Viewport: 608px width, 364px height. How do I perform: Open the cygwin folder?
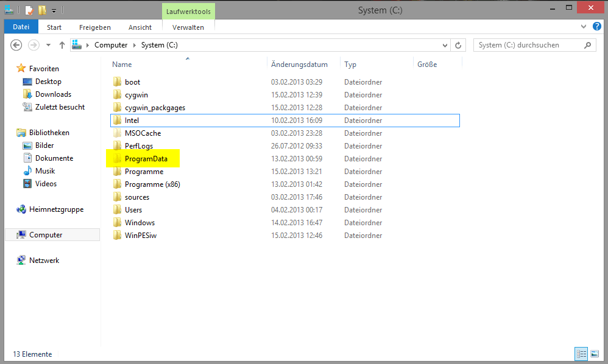click(136, 94)
